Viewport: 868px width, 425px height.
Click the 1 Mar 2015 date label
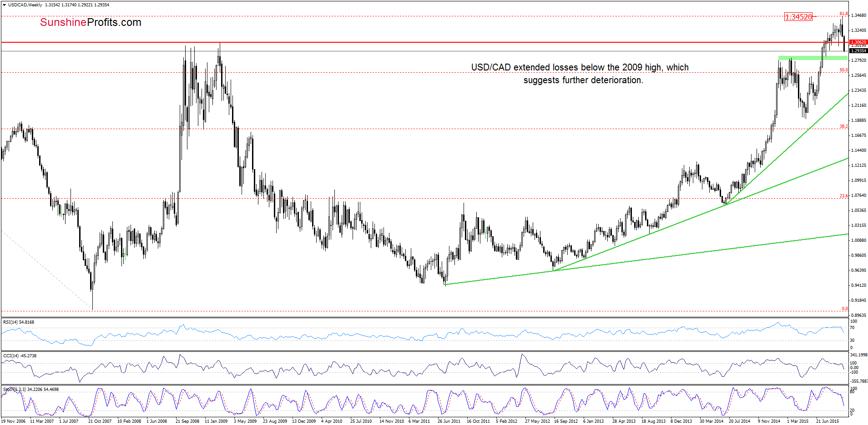point(798,421)
